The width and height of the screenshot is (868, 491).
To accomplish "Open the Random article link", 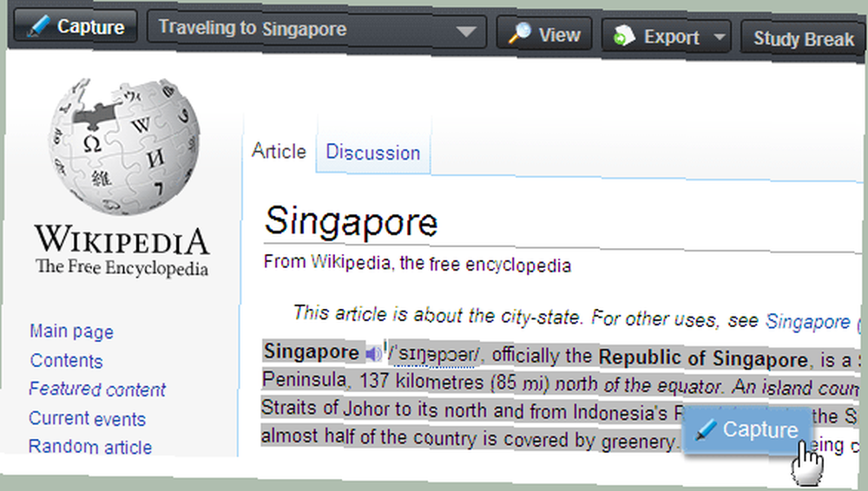I will pyautogui.click(x=89, y=447).
